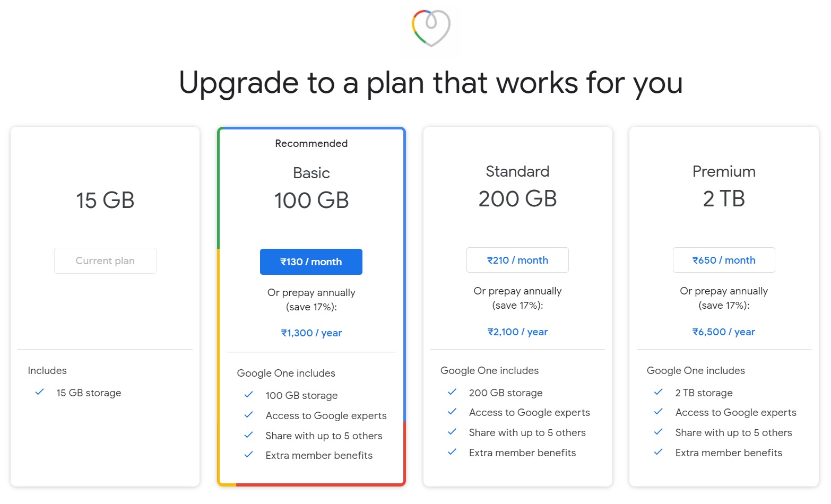Viewport: 831px width, 504px height.
Task: Pick the ₹2,100 / year Standard option
Action: point(517,332)
